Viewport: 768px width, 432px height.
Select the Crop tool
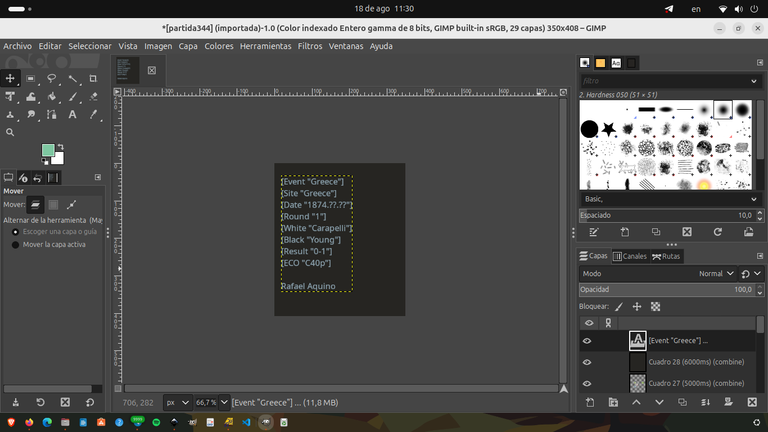pos(93,78)
